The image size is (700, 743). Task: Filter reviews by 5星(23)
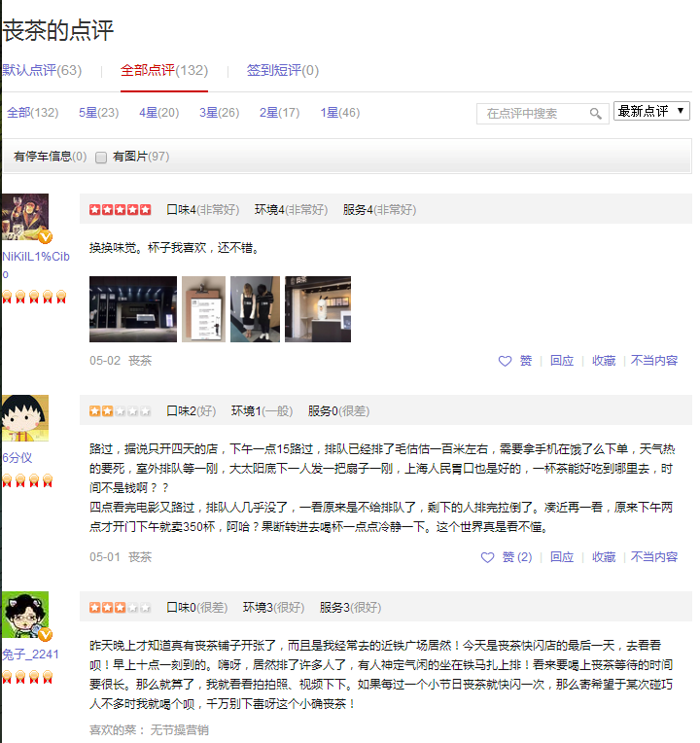(98, 113)
